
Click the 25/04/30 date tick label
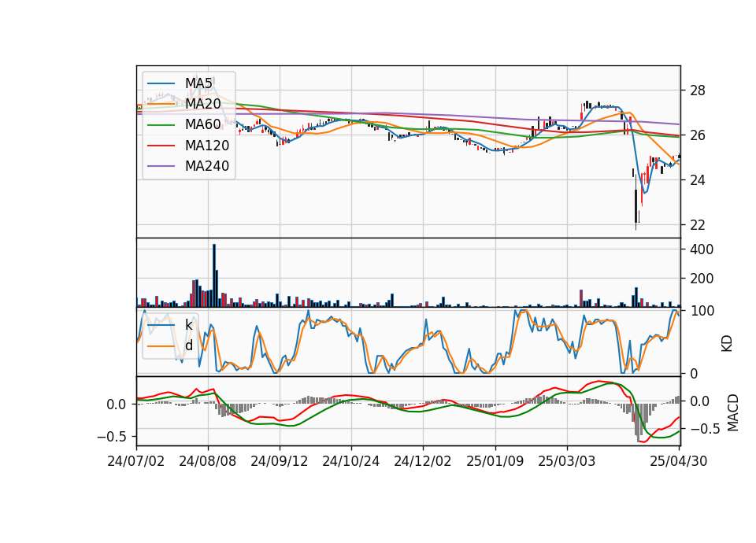tap(679, 461)
